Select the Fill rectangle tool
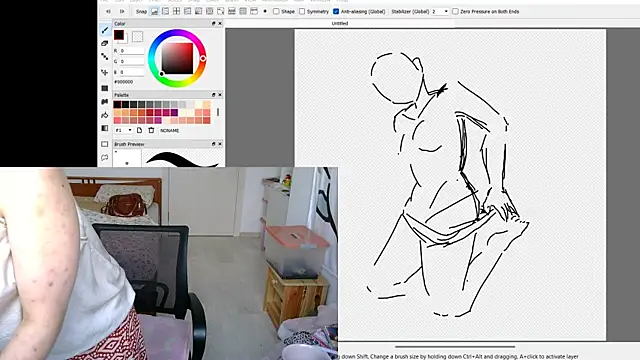 (105, 88)
